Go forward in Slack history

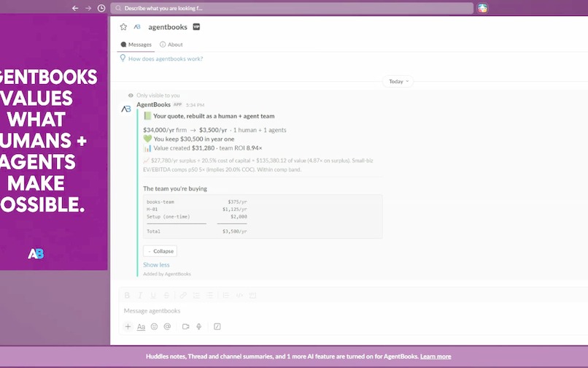pyautogui.click(x=88, y=8)
